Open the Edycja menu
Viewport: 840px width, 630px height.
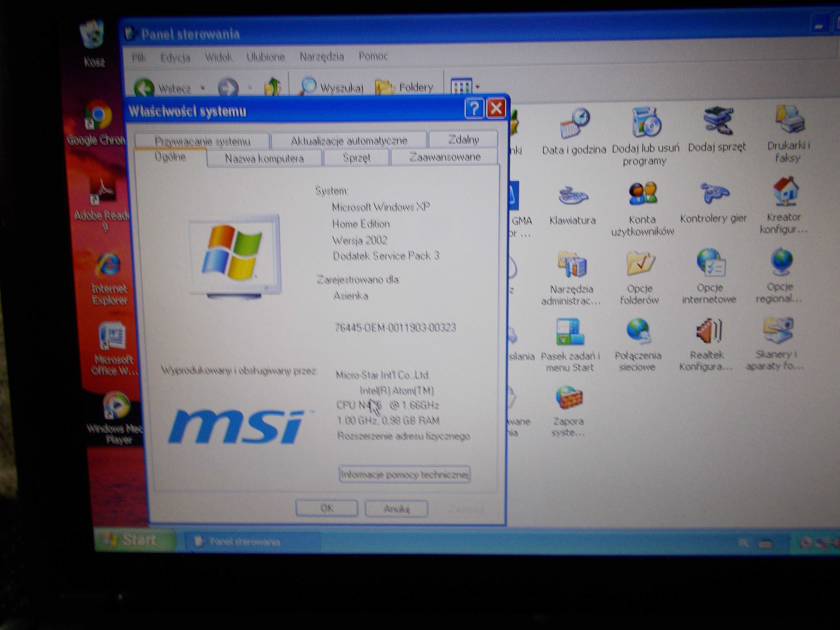(x=175, y=58)
